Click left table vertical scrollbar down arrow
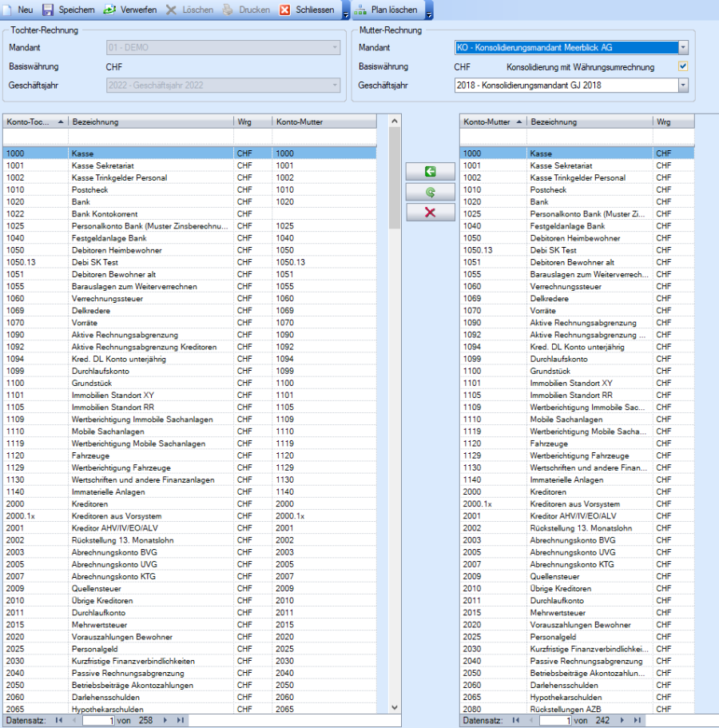This screenshot has width=719, height=728. coord(394,707)
